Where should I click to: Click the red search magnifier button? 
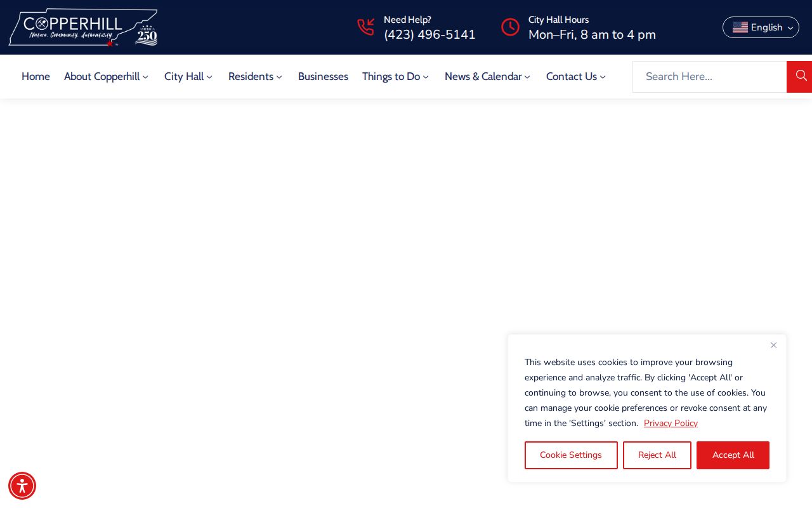799,77
